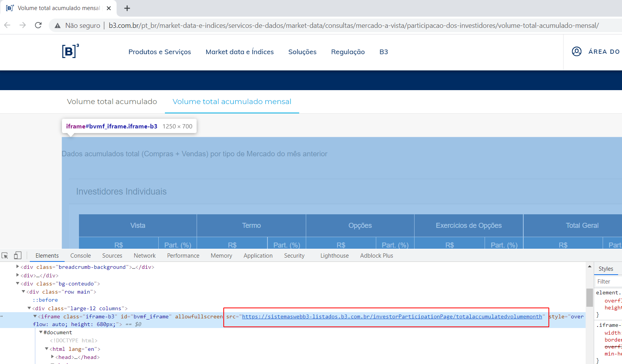
Task: Click the 'Termo' table column header
Action: coord(251,226)
